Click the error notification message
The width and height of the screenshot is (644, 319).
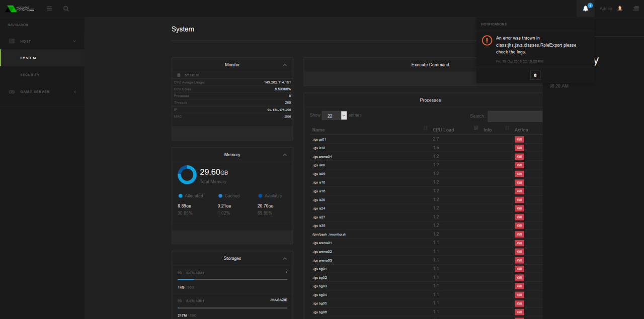[536, 45]
